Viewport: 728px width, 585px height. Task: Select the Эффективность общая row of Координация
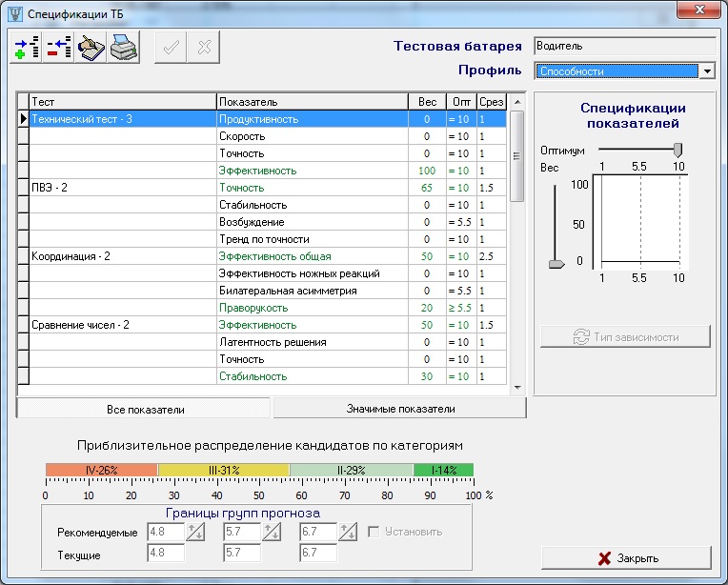click(x=274, y=256)
